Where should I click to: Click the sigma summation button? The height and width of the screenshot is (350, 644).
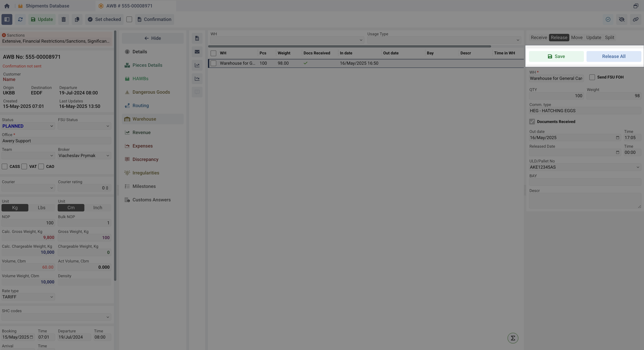coord(513,338)
